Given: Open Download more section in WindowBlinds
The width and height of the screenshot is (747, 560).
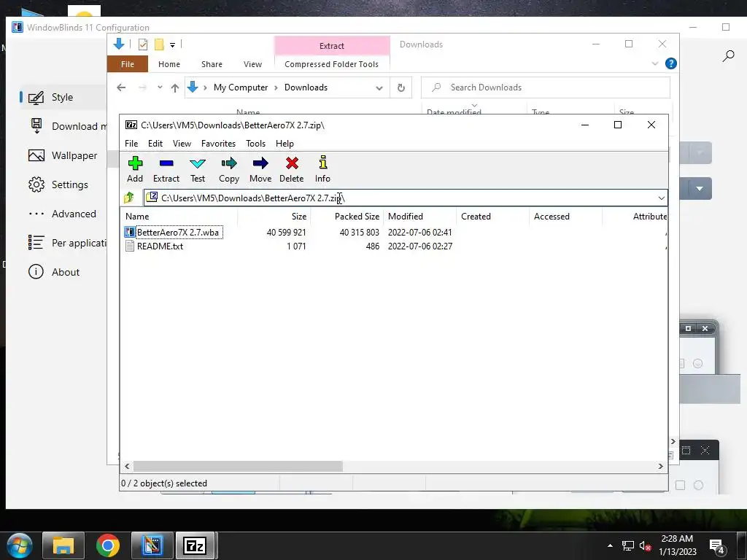Looking at the screenshot, I should (x=66, y=126).
